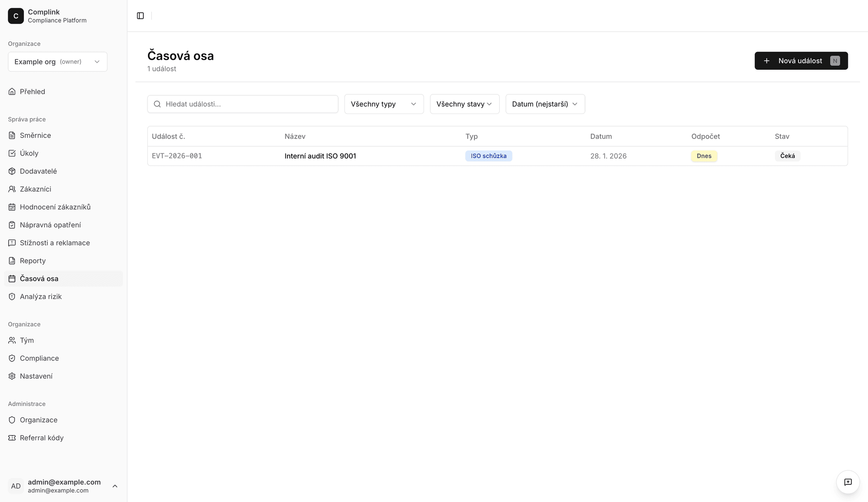The image size is (868, 502).
Task: Go to Stížnosti a reklamace
Action: click(55, 243)
